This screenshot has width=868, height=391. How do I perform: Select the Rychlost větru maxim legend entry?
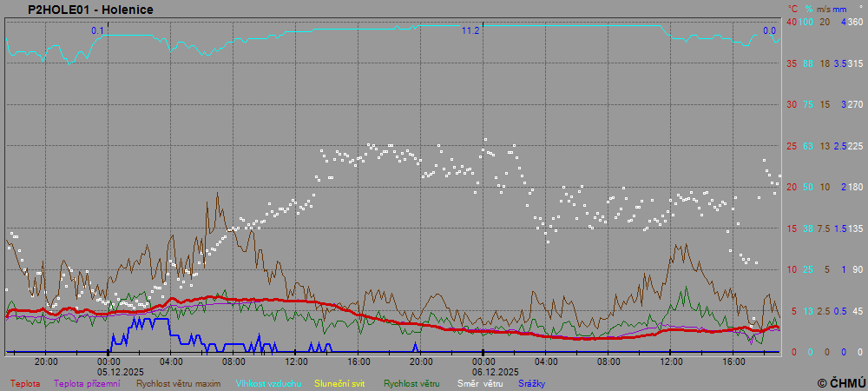tap(179, 383)
